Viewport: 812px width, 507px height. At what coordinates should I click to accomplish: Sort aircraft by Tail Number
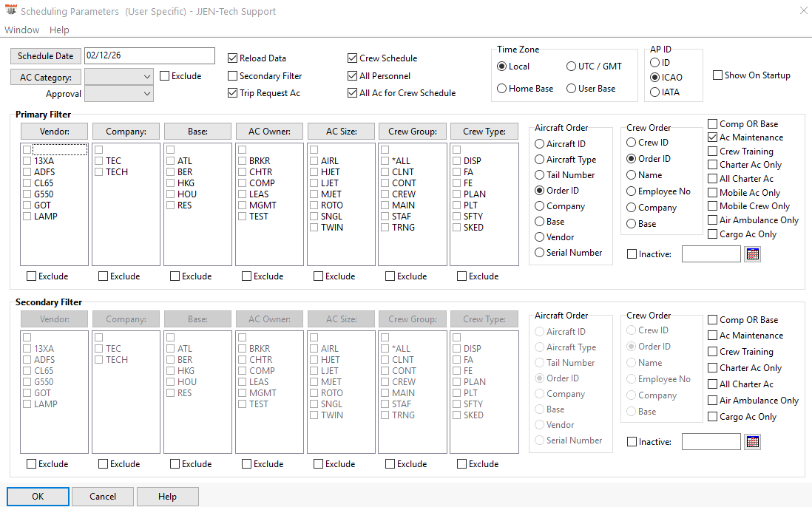point(540,175)
